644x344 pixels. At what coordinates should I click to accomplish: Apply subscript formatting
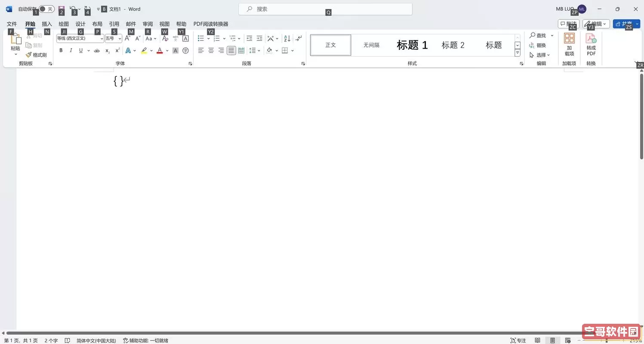point(108,51)
